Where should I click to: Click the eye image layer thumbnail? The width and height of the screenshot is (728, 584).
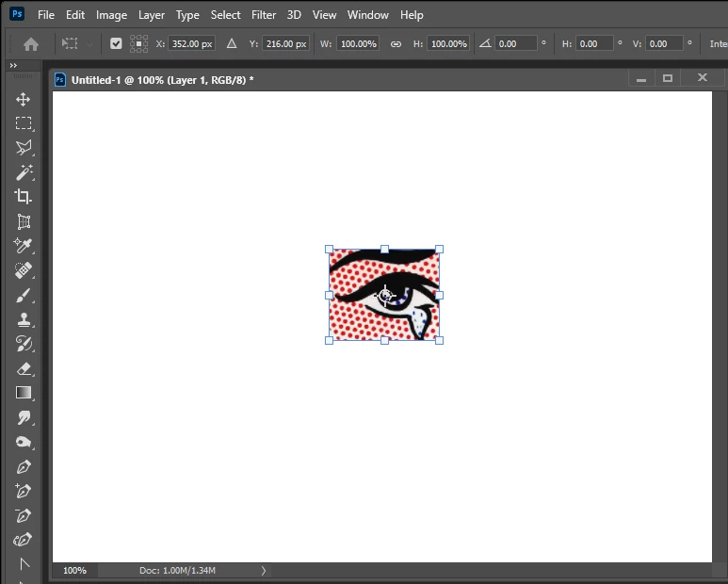[x=384, y=295]
